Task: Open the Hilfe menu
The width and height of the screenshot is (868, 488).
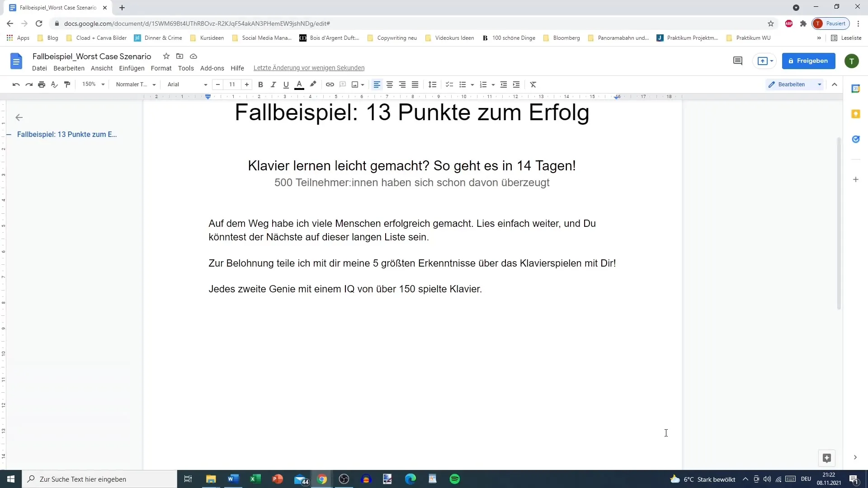Action: coord(237,68)
